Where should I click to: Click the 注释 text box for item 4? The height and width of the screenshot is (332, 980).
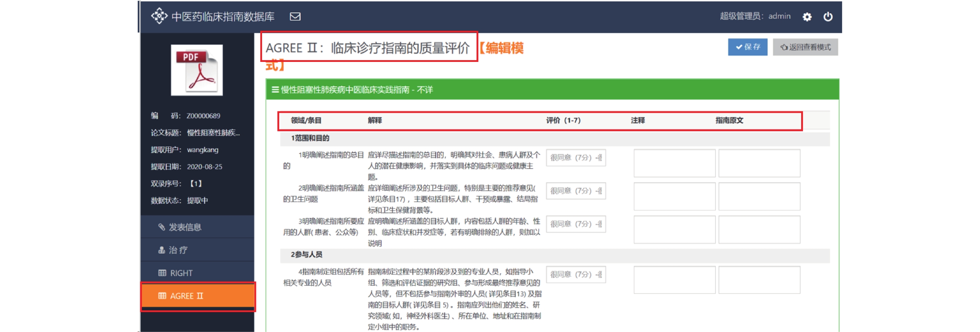(674, 280)
